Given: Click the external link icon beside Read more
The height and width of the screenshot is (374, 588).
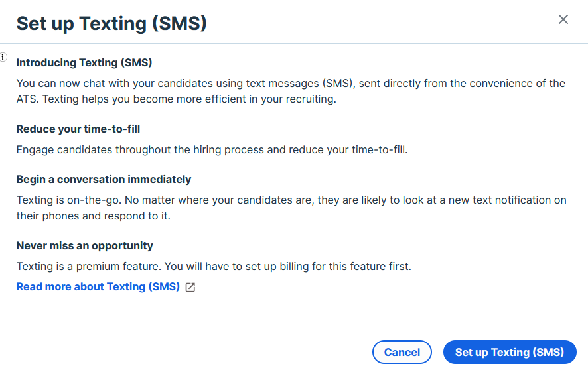Looking at the screenshot, I should click(x=190, y=287).
